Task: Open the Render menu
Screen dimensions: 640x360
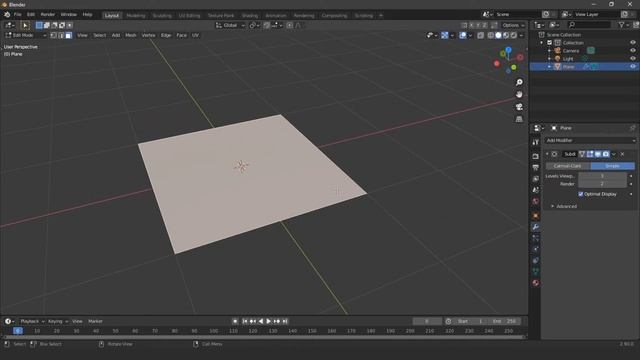Action: tap(47, 15)
